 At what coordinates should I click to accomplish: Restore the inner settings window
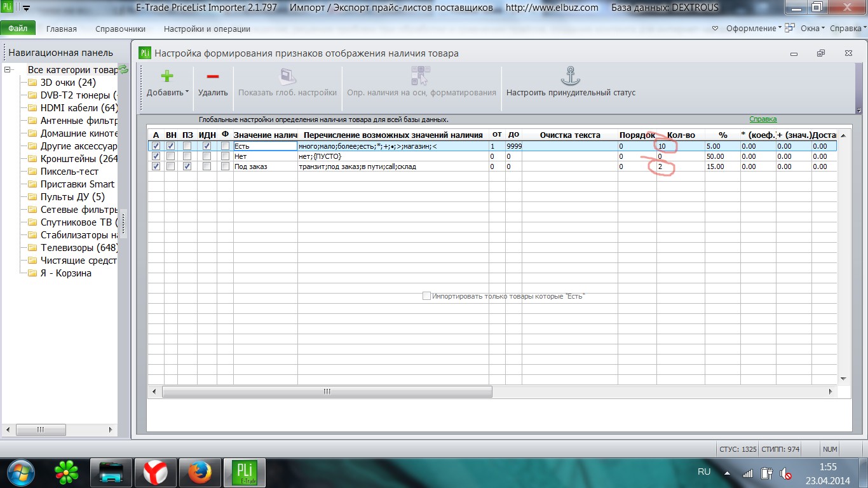[821, 53]
